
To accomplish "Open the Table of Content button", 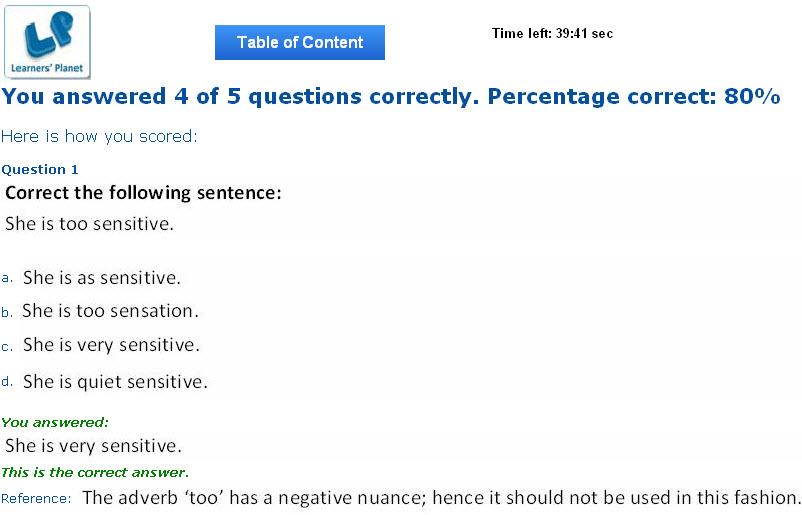I will 300,42.
